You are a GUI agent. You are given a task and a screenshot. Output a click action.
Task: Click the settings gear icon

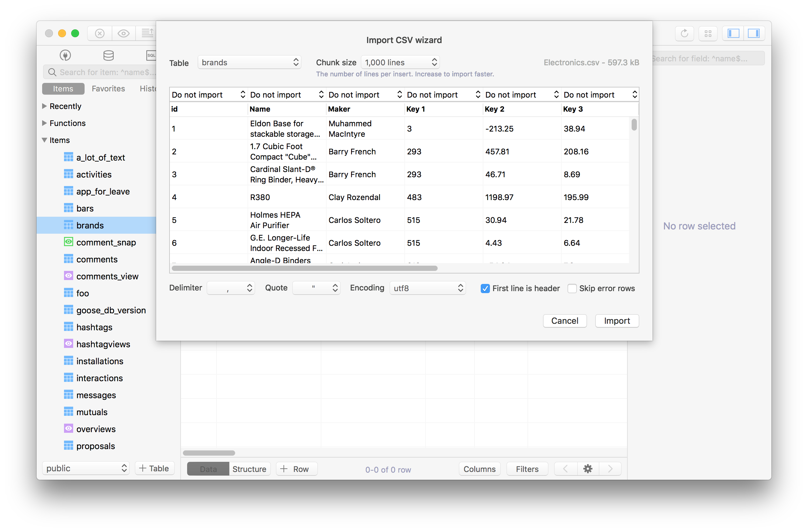coord(588,469)
